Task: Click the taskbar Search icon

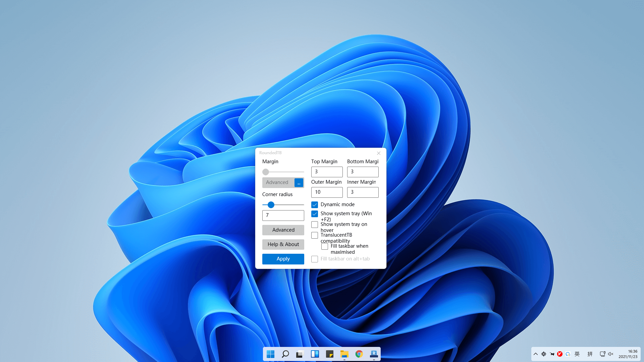Action: pos(285,354)
